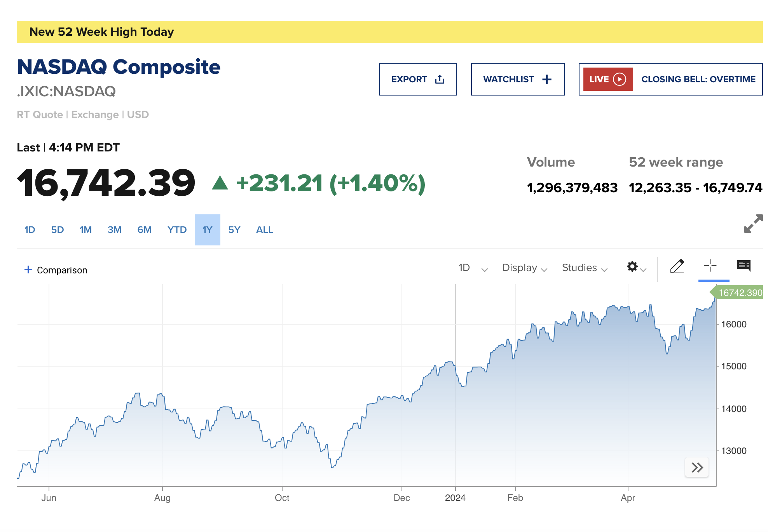
Task: Open the 1D interval dropdown
Action: [x=473, y=268]
